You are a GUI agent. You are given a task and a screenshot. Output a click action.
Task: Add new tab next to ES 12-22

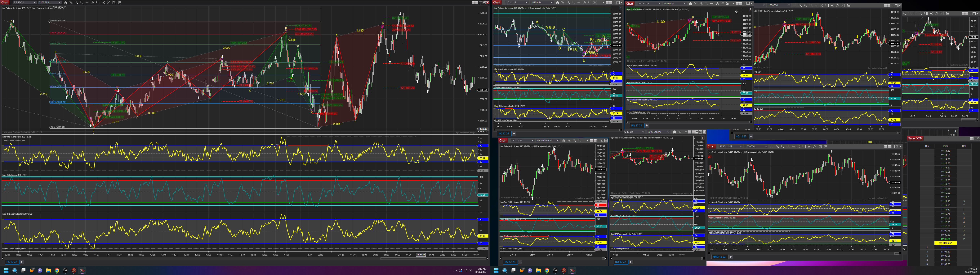point(21,262)
